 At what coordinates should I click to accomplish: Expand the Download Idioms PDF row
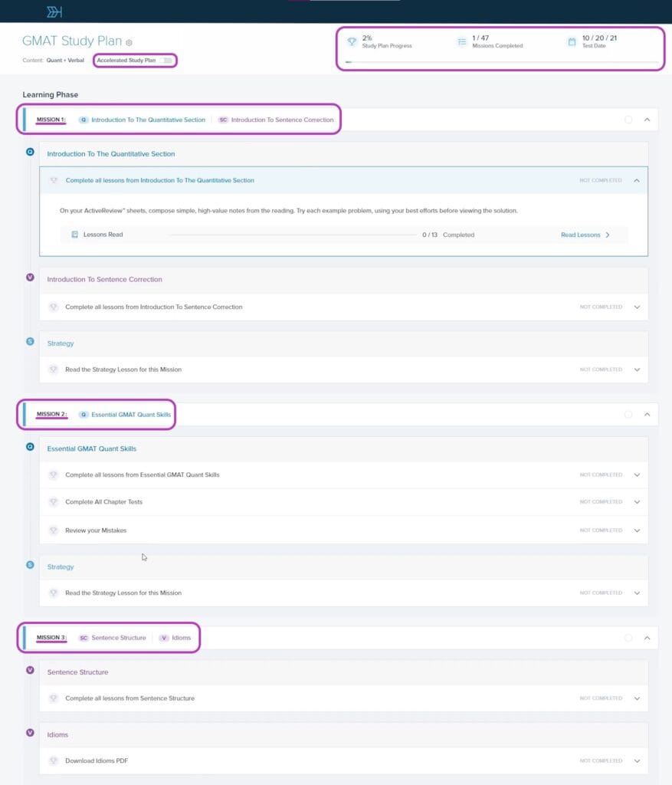tap(637, 761)
